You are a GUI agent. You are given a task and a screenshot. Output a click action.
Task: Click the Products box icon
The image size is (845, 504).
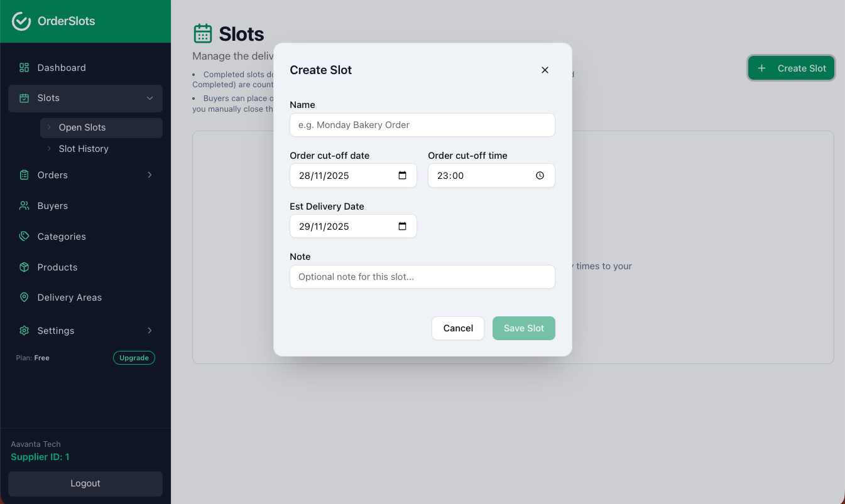(x=24, y=267)
